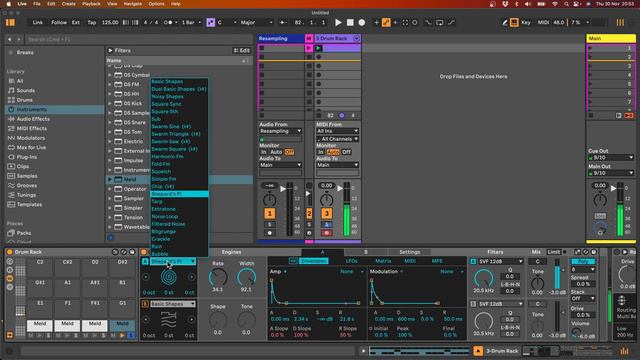Show or hide the browser panel

(10, 22)
